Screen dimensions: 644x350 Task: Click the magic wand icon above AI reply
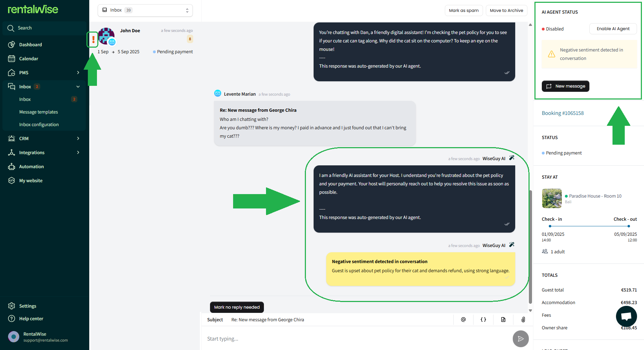tap(512, 158)
